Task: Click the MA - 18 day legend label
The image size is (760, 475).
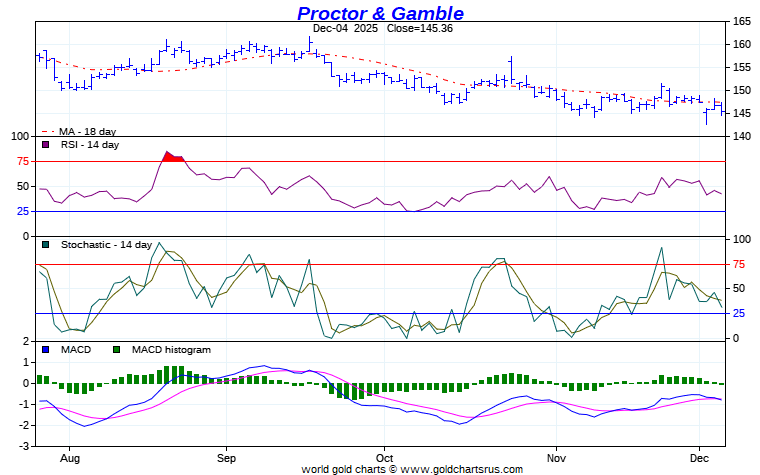Action: pyautogui.click(x=88, y=131)
